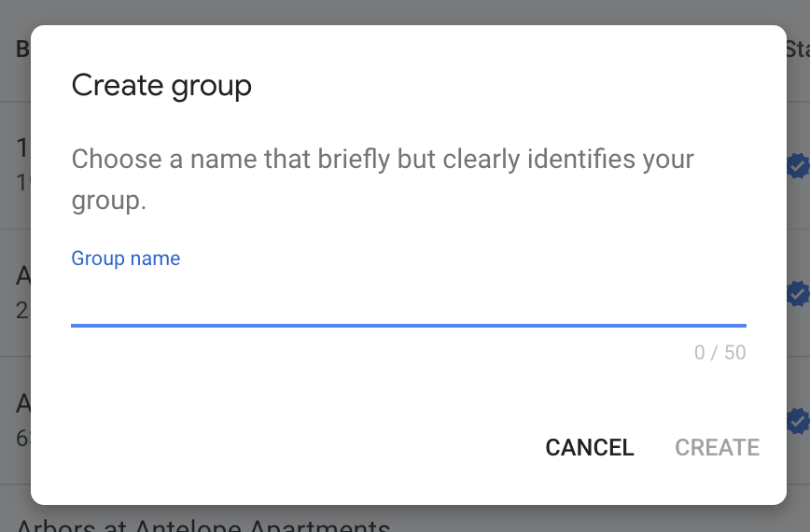810x532 pixels.
Task: Click the word "identifies" in the description
Action: [x=578, y=159]
